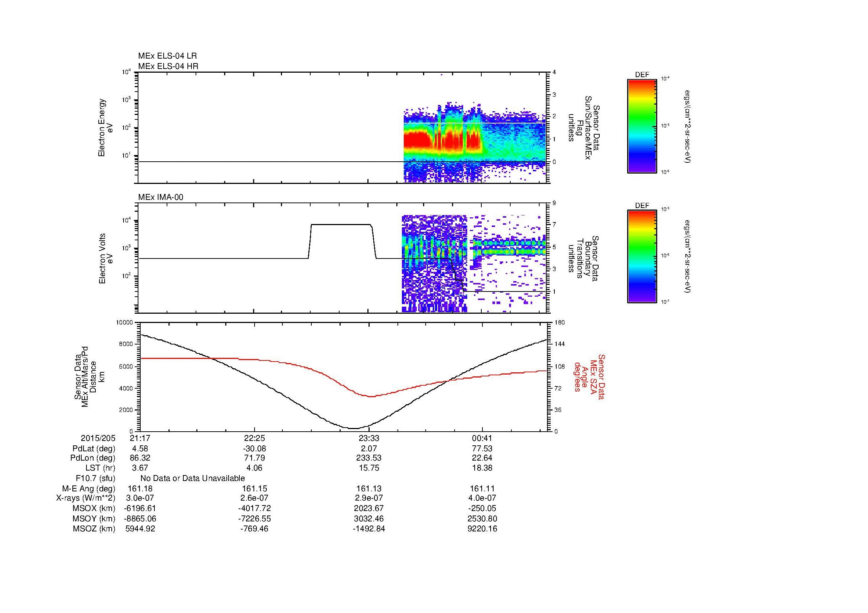
Task: Click the 'X-rays (W/m**2)' row label
Action: coord(86,498)
